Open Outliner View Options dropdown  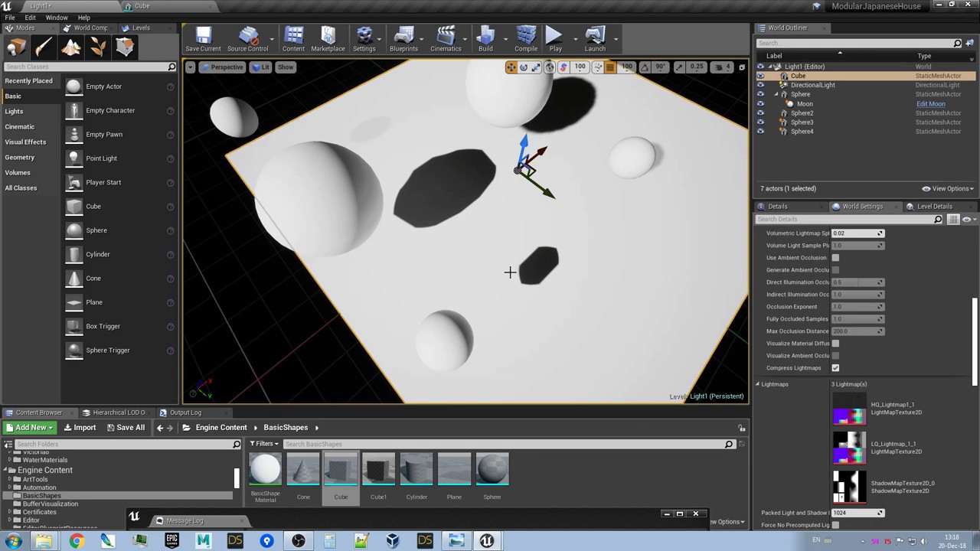point(948,189)
